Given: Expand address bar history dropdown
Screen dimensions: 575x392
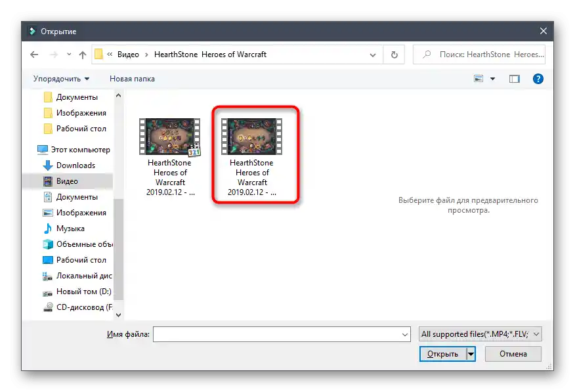Looking at the screenshot, I should (x=373, y=55).
